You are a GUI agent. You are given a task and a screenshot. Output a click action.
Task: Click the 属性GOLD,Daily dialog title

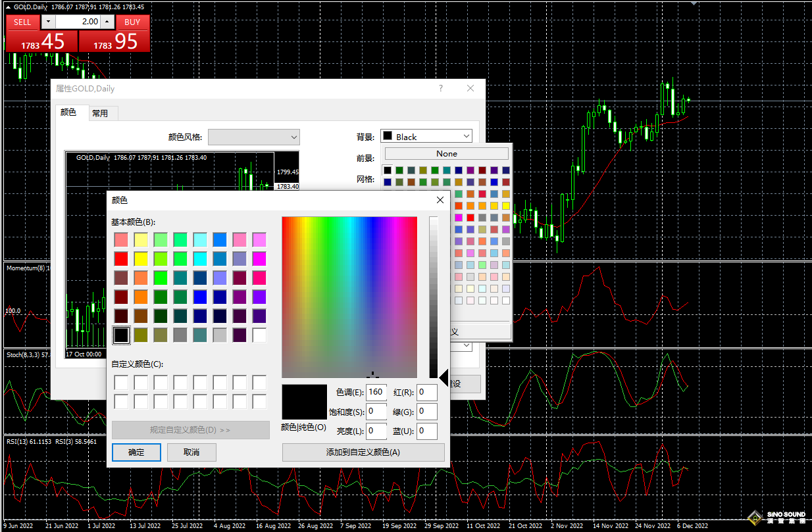coord(85,88)
